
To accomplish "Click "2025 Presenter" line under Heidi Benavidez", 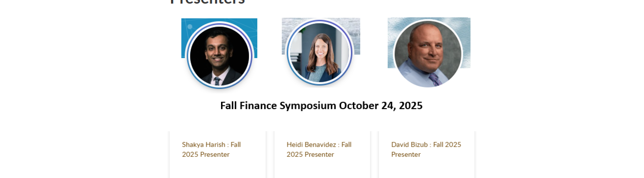I will click(x=310, y=154).
